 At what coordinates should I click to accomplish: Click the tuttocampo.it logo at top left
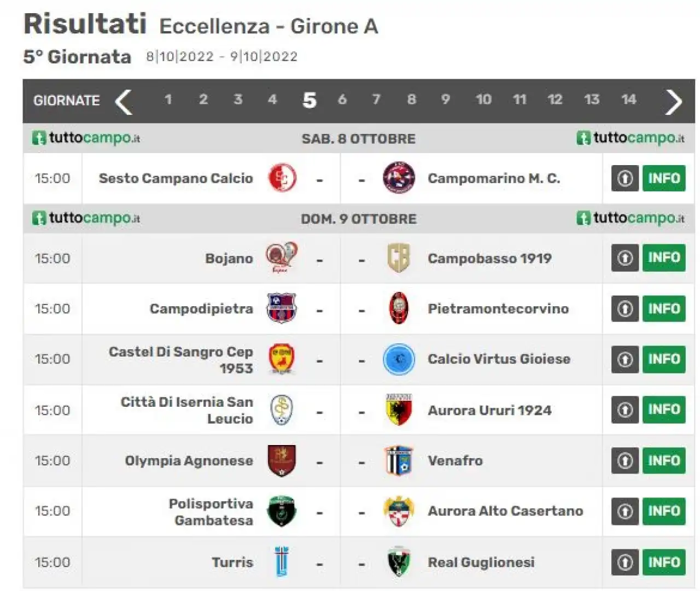(x=86, y=138)
